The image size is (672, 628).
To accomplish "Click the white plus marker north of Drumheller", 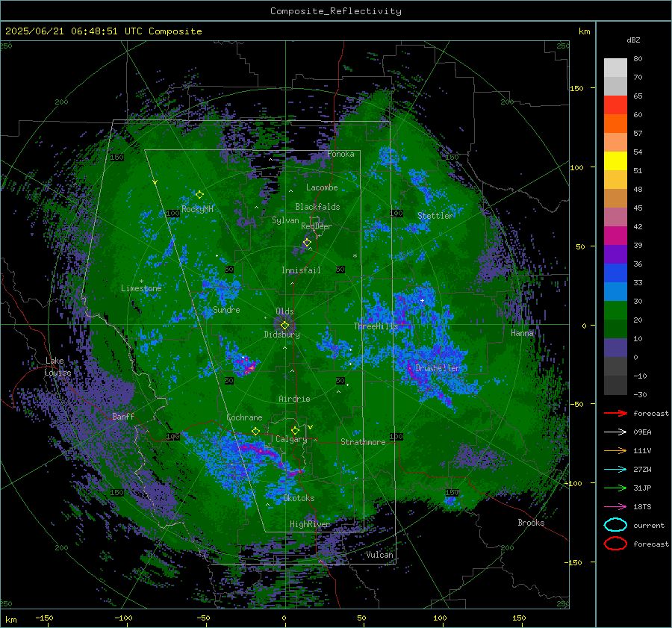I will pos(422,300).
